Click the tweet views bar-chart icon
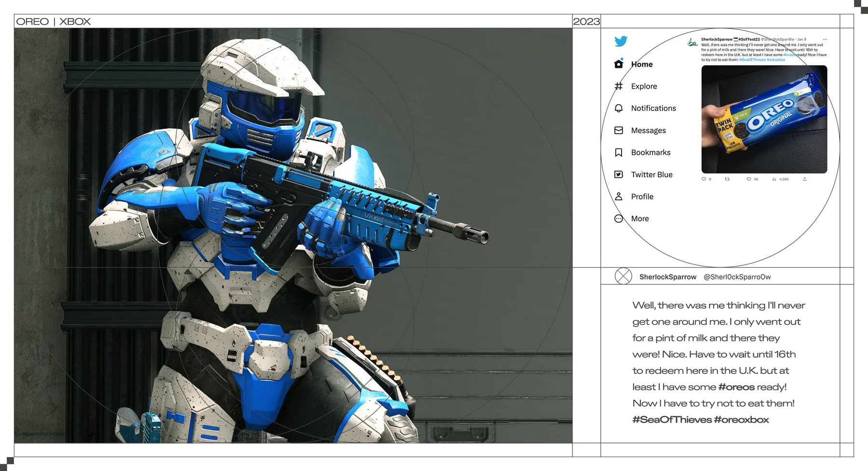 [x=774, y=179]
